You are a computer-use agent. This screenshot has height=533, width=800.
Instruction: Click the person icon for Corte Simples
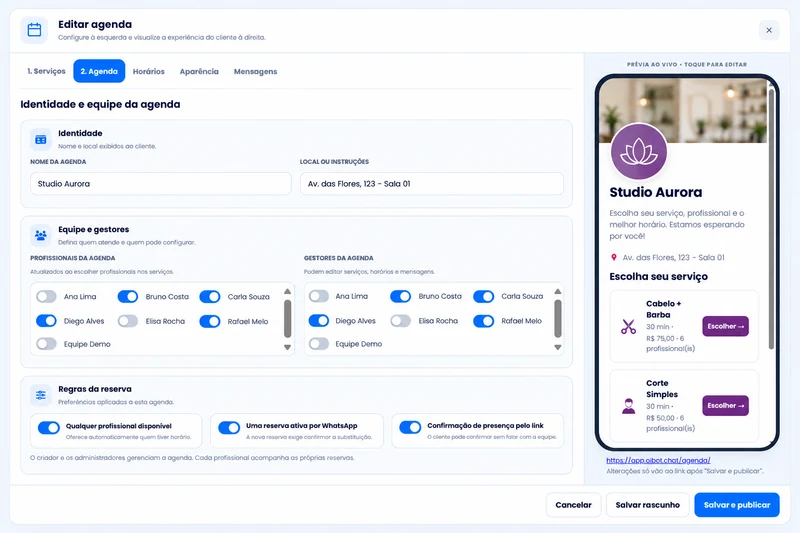[x=629, y=406]
